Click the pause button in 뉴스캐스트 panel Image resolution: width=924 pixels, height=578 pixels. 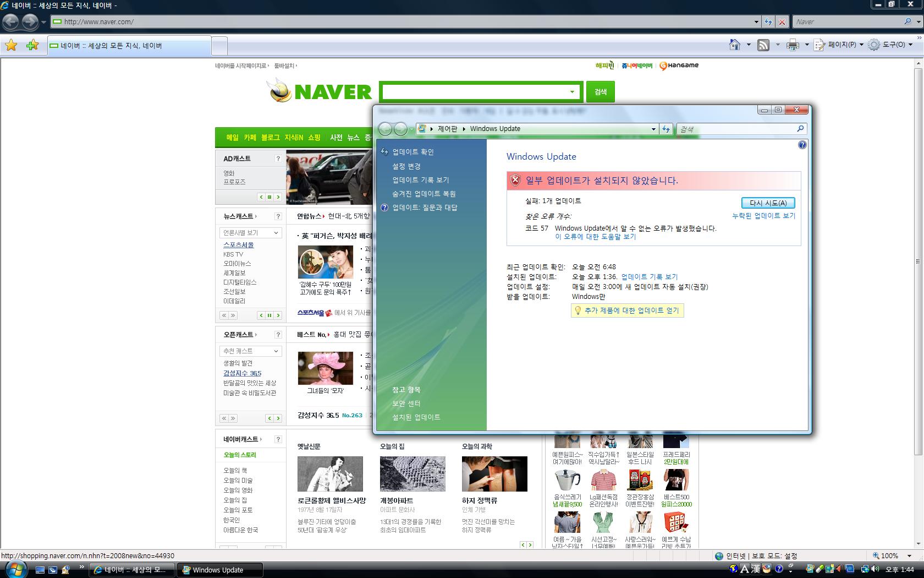[x=269, y=315]
